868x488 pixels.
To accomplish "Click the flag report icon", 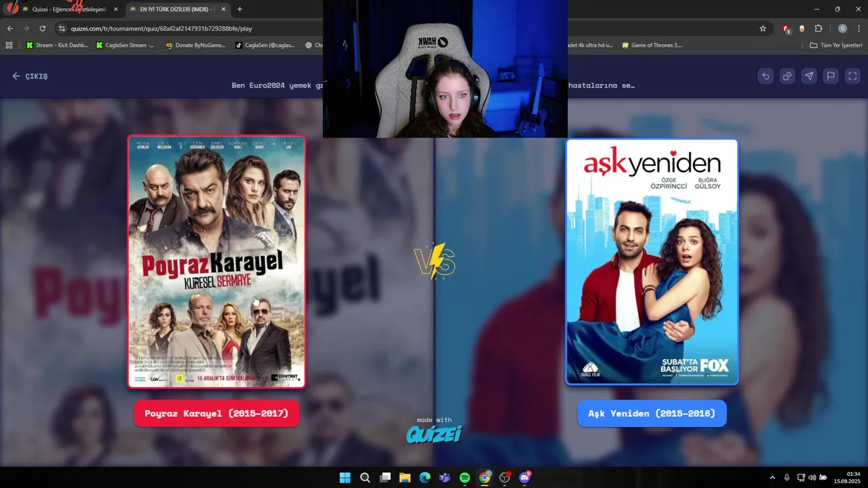I will pos(831,76).
